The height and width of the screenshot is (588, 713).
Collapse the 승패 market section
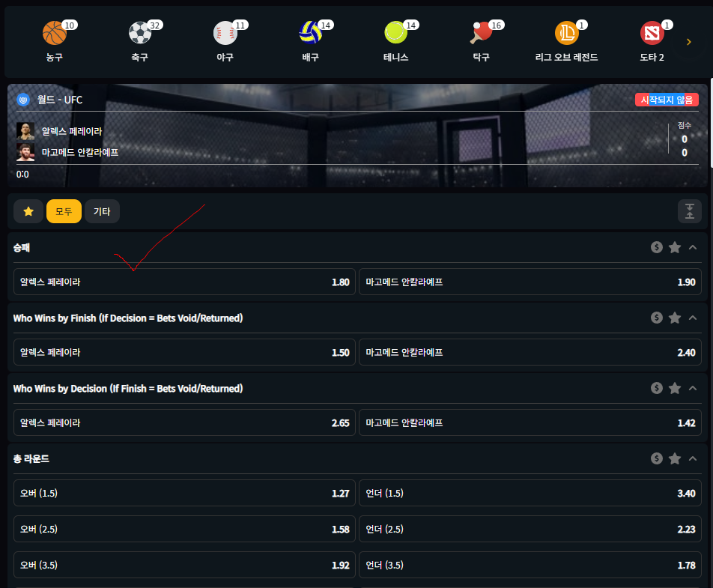(693, 247)
